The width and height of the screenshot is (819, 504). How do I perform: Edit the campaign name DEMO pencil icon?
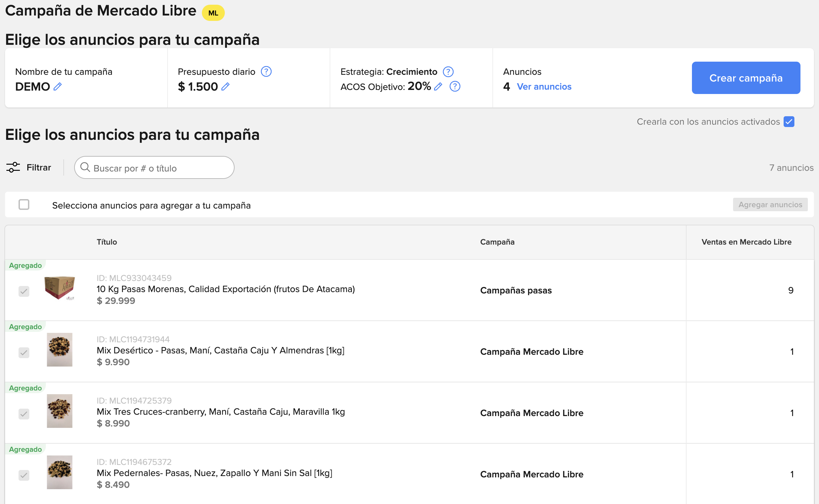58,87
